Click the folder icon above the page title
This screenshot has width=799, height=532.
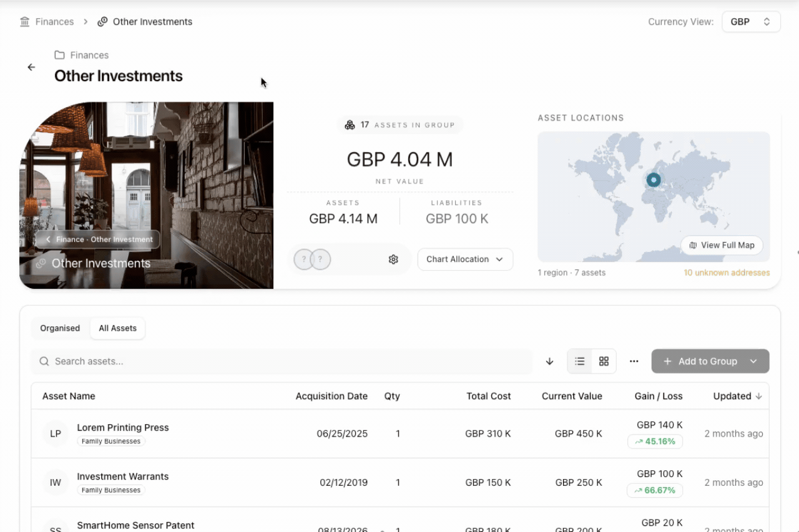[x=59, y=55]
